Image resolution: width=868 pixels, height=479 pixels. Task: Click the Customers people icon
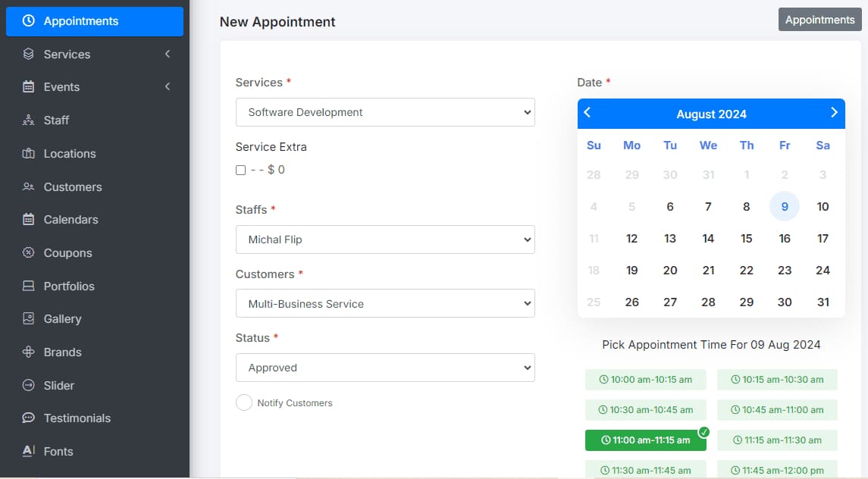29,186
